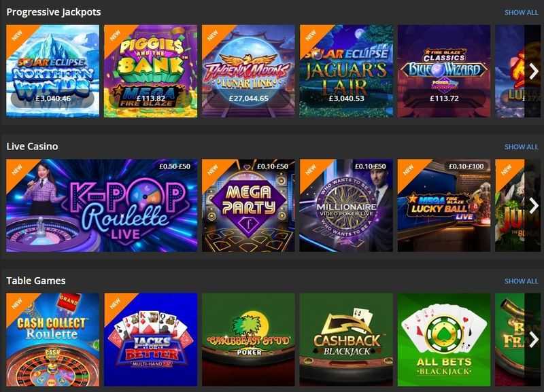Open Phoenix Moons Lunar Link jackpot game
Viewport: 544px width, 392px height.
248,71
